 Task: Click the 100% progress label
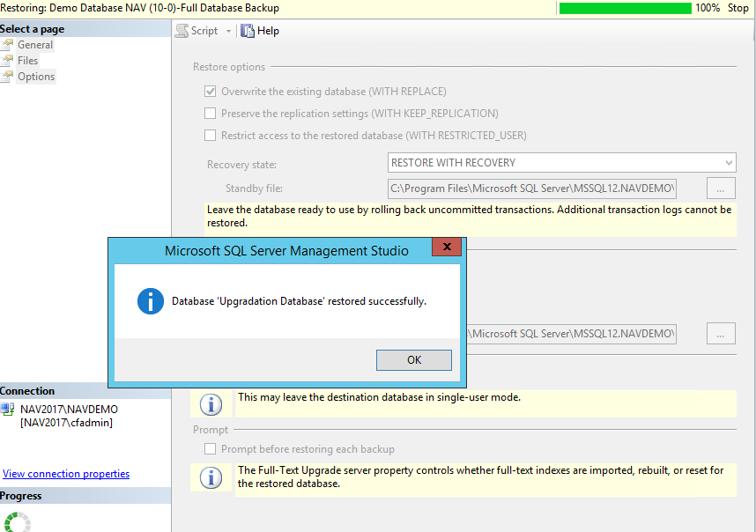708,8
